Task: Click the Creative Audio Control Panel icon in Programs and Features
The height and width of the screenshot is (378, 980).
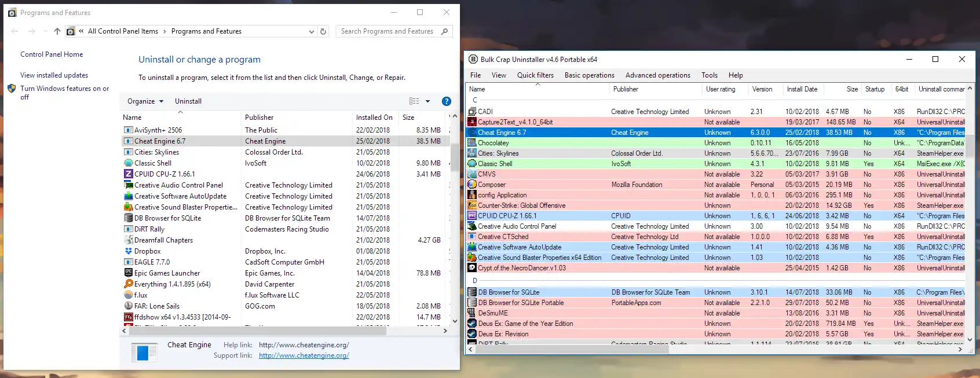Action: point(129,185)
